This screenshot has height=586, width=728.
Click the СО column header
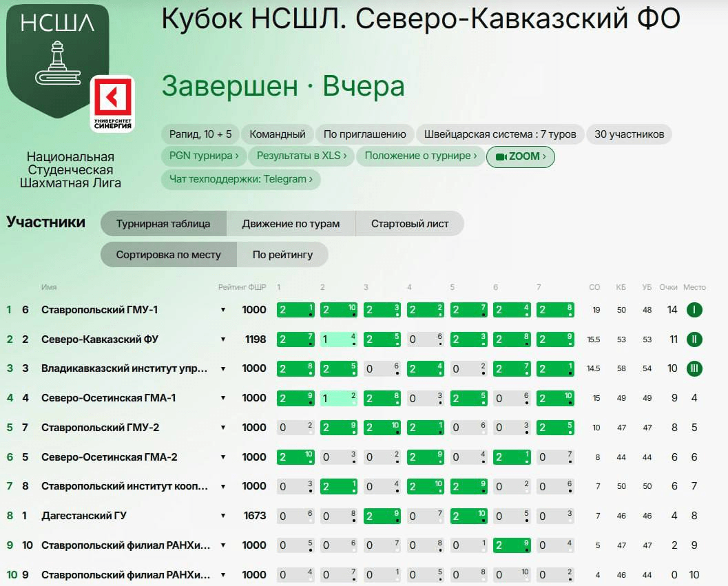coord(595,287)
